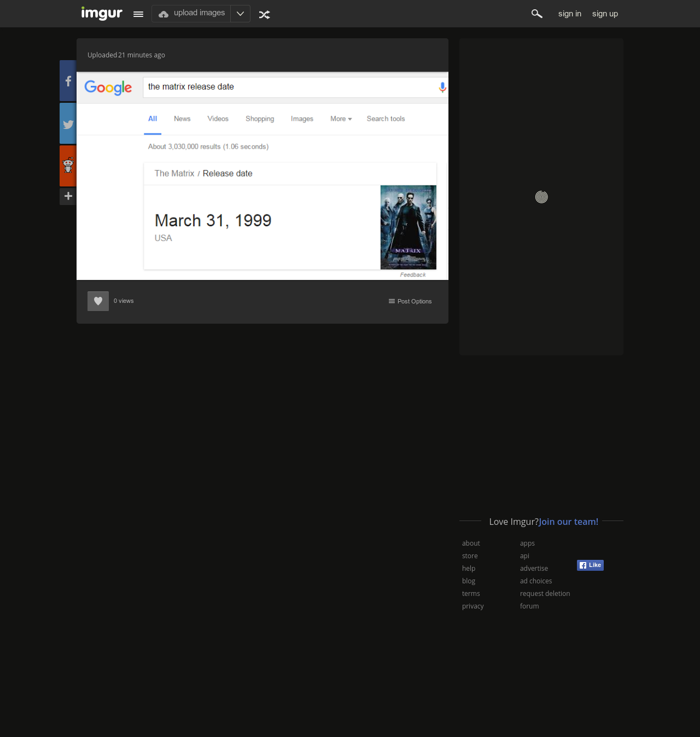Click the uploaded Matrix release date screenshot
The height and width of the screenshot is (737, 700).
point(262,176)
